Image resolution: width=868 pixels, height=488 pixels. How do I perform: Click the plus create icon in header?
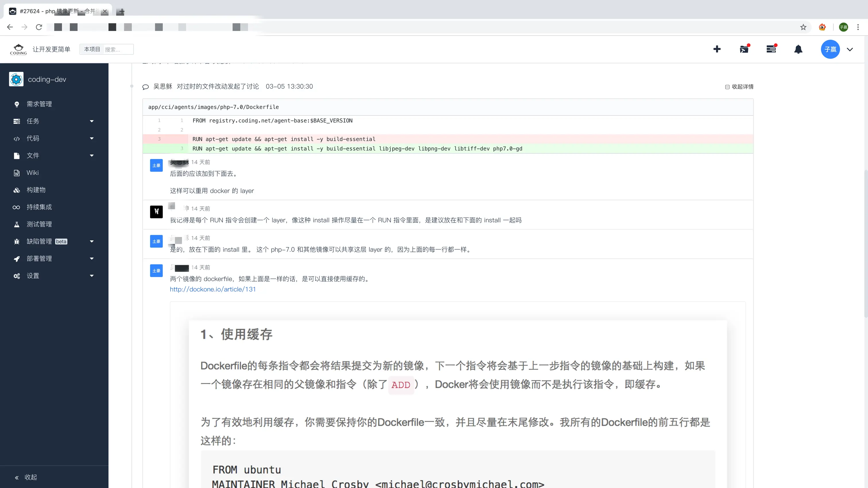(x=717, y=49)
